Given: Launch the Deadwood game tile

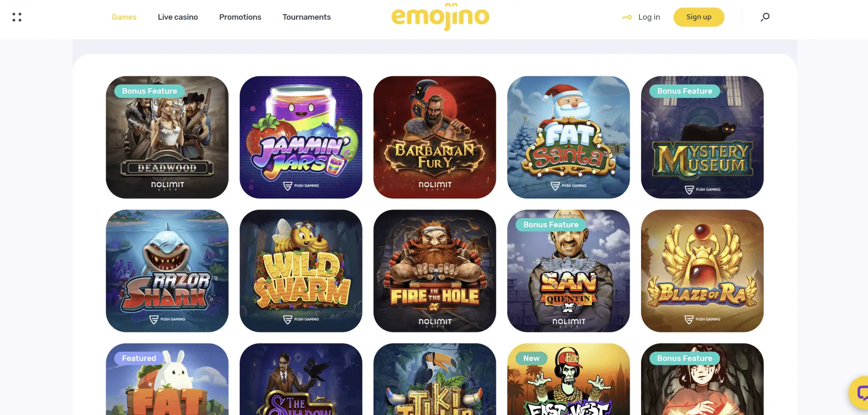Looking at the screenshot, I should (167, 137).
